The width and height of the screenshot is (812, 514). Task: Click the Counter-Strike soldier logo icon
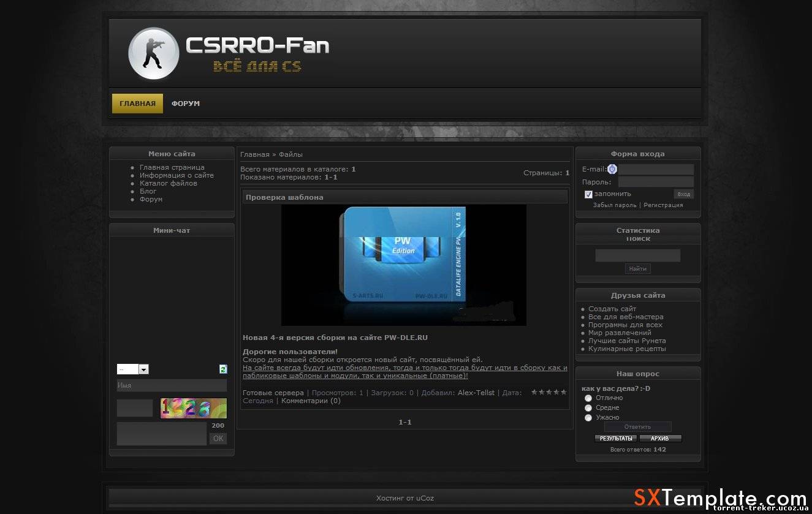pyautogui.click(x=153, y=54)
